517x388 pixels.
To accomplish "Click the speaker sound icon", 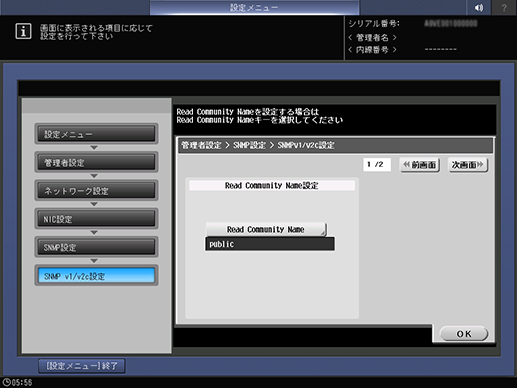I will coord(479,7).
